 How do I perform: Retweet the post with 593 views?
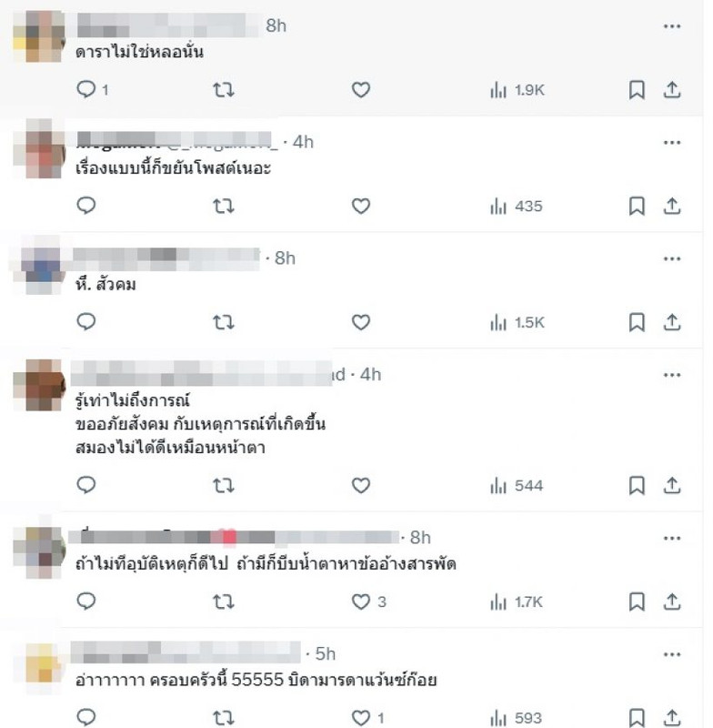[x=223, y=718]
